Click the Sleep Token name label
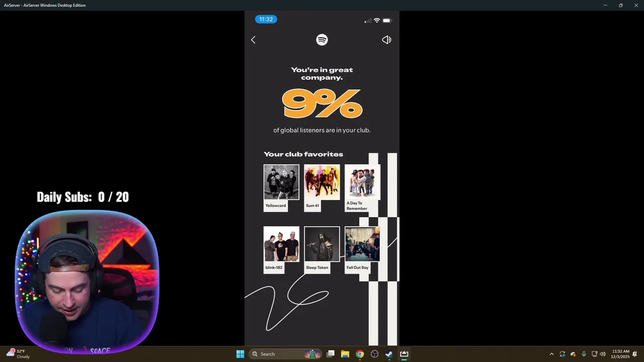 point(317,267)
